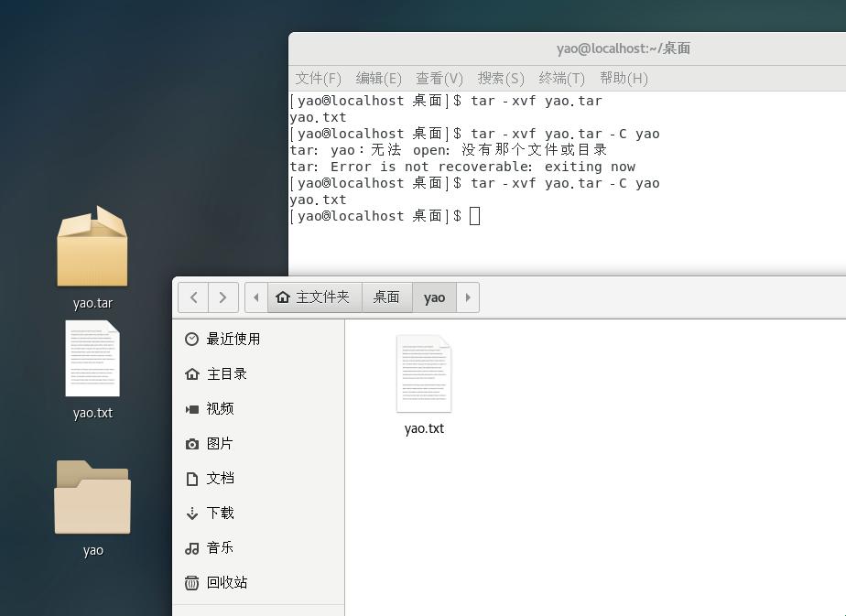Go forward with the file manager forward arrow
This screenshot has width=846, height=616.
222,297
